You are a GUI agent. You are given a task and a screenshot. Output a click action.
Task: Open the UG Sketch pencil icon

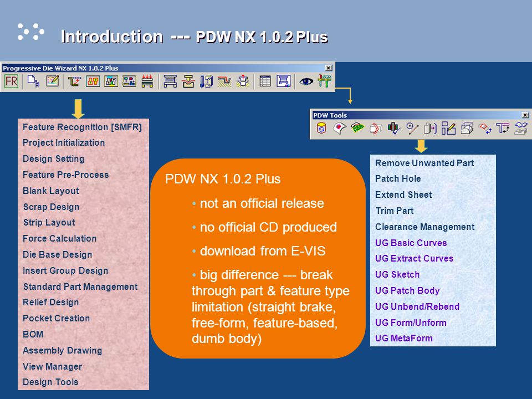[x=448, y=128]
